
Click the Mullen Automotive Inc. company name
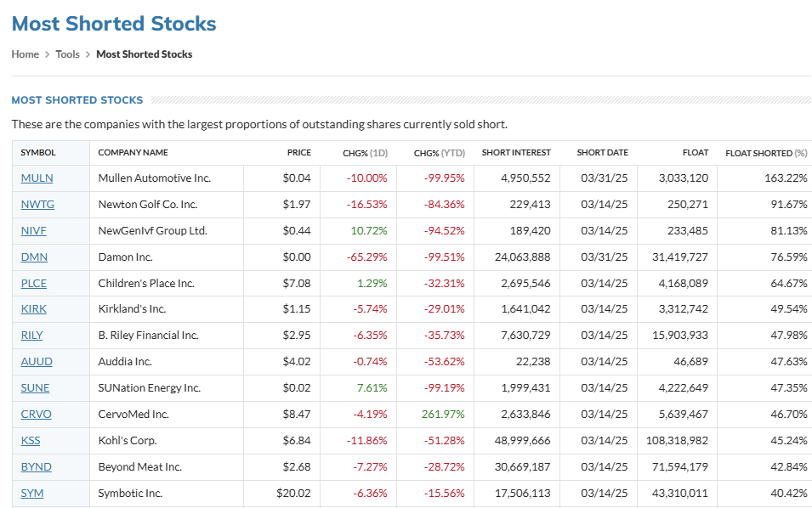(154, 178)
